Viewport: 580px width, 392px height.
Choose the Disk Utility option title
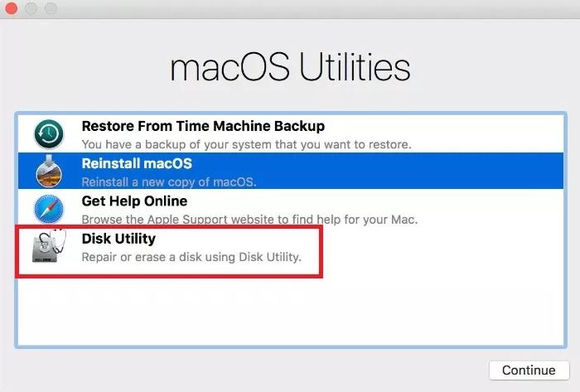[118, 239]
